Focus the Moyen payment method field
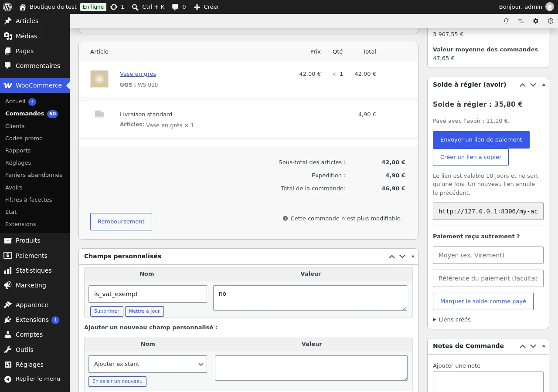The width and height of the screenshot is (558, 392). [x=488, y=255]
